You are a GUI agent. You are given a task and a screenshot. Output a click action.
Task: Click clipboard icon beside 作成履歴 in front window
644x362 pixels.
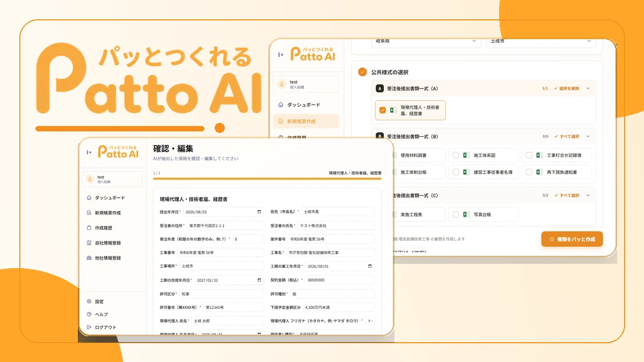tap(89, 228)
